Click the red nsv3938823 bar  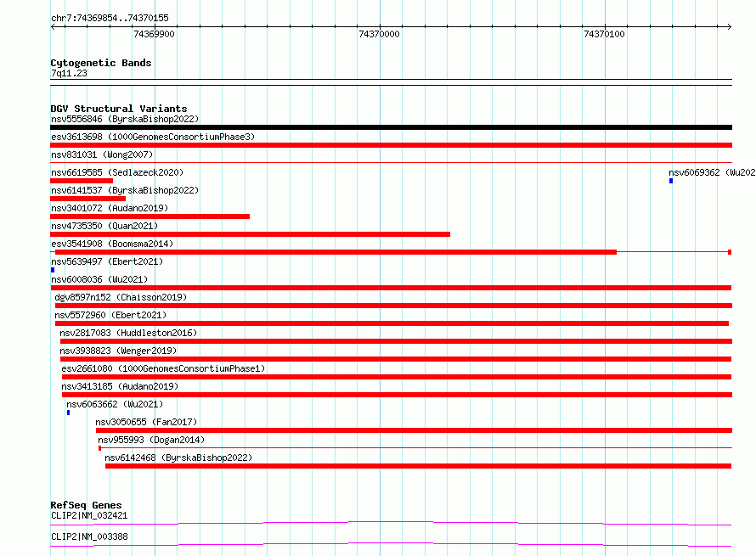(396, 359)
